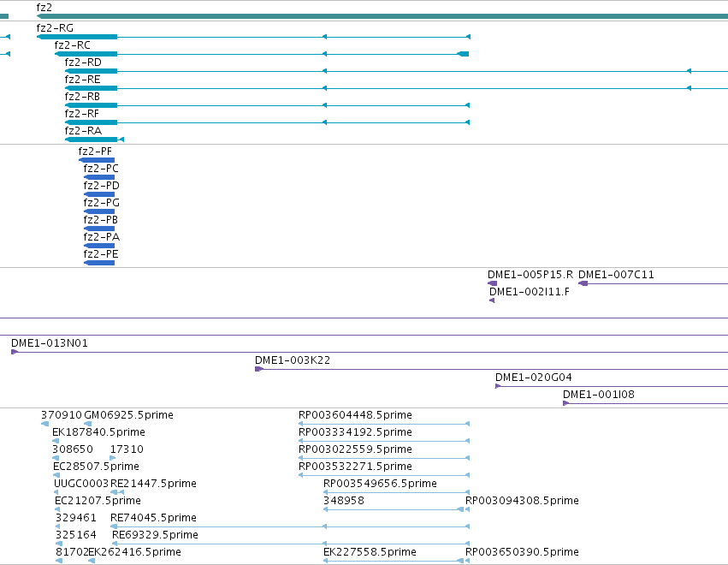Click the fz2-PG protein label
728x565 pixels.
(101, 203)
